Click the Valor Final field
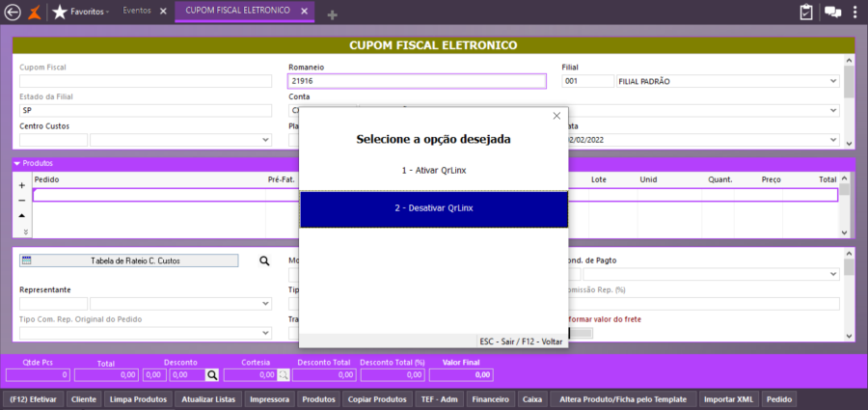 461,375
